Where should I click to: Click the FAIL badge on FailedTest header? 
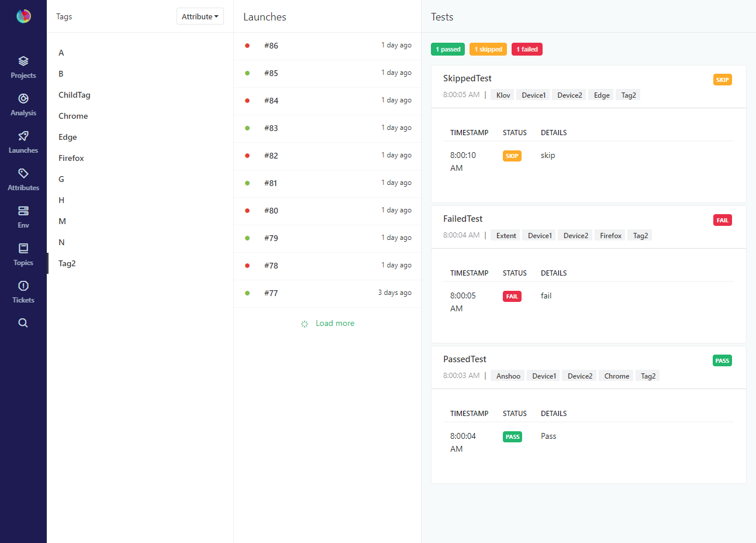click(x=723, y=220)
